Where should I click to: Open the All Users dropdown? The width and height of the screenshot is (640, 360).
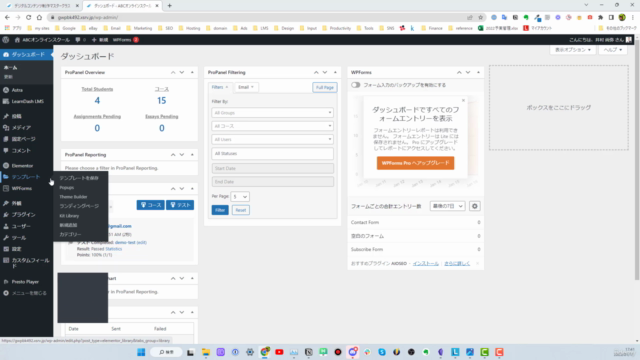(x=272, y=140)
